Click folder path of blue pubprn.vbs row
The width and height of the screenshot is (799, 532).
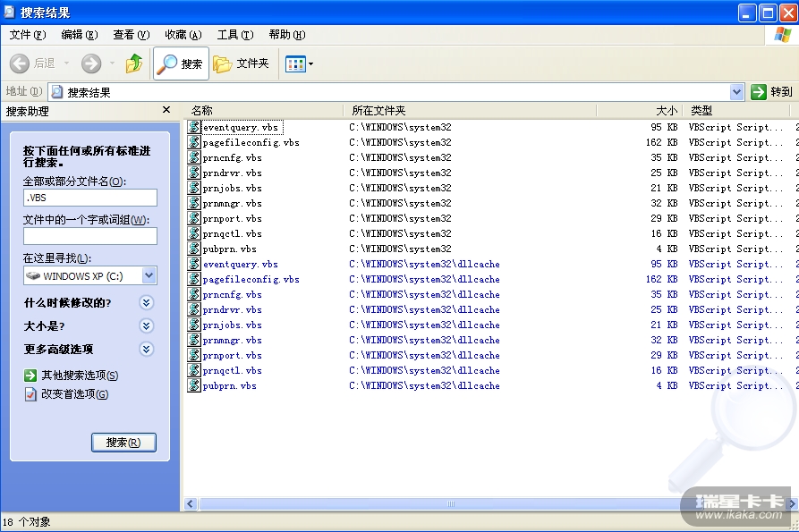[x=424, y=386]
